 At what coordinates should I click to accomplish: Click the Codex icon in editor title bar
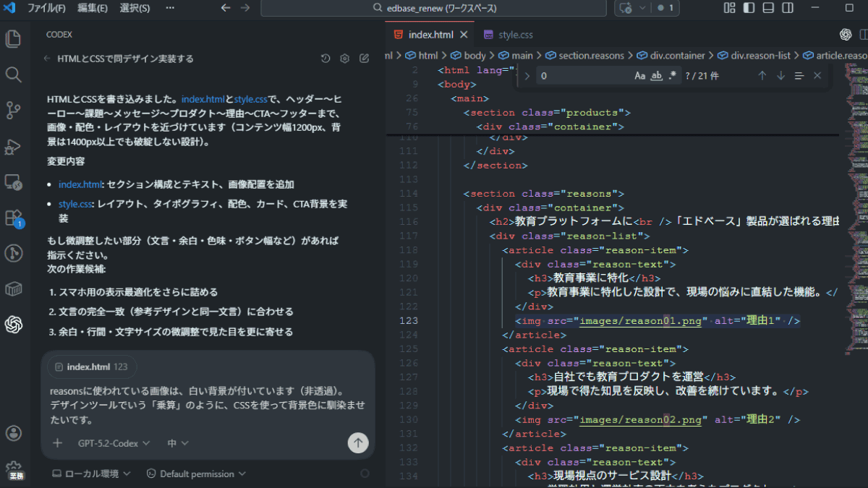point(845,35)
